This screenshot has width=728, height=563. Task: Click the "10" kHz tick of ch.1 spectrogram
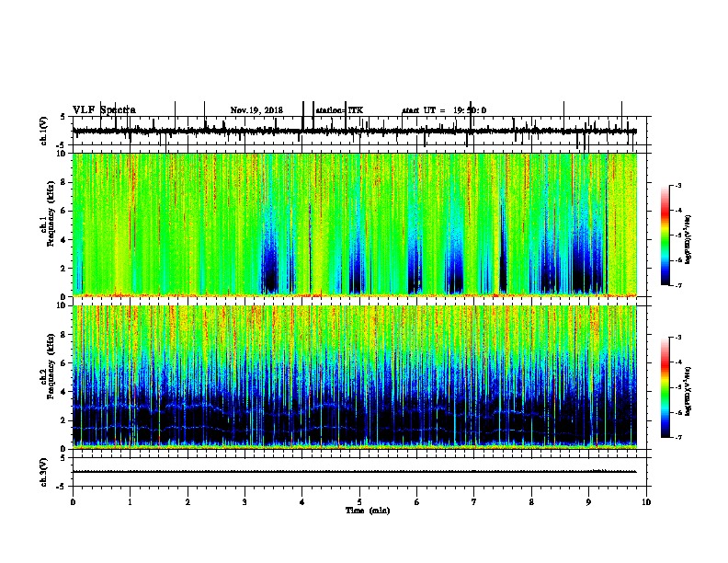pyautogui.click(x=63, y=154)
